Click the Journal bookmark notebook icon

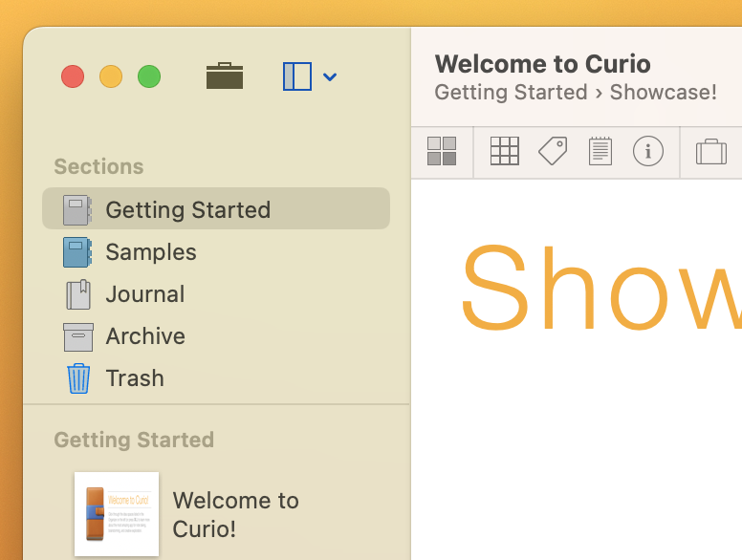point(78,294)
